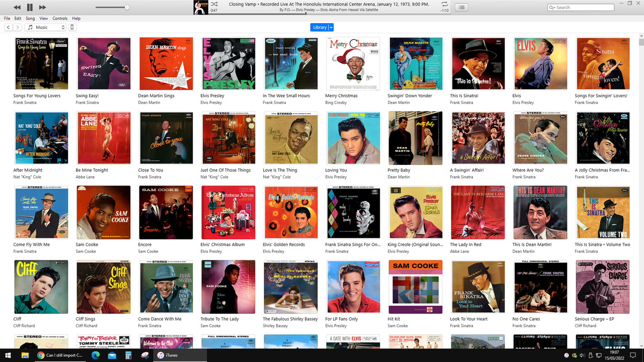Viewport: 644px width, 362px height.
Task: Open the Dean Martin Sings album cover
Action: click(166, 64)
